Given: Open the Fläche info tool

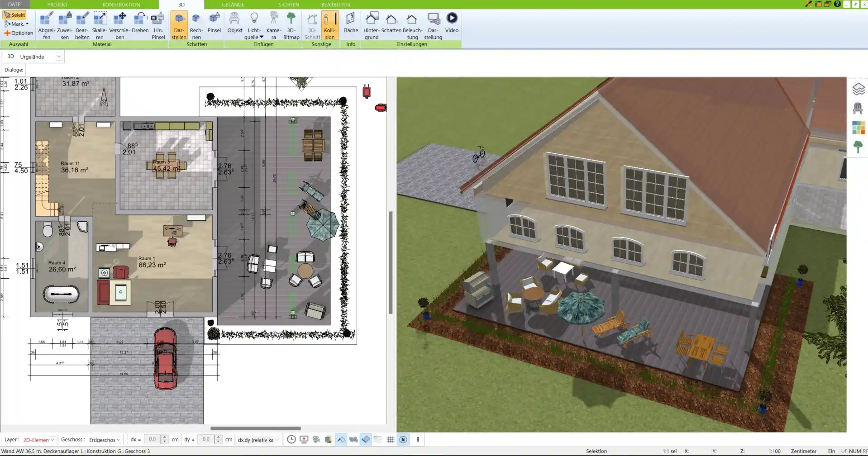Looking at the screenshot, I should 350,23.
